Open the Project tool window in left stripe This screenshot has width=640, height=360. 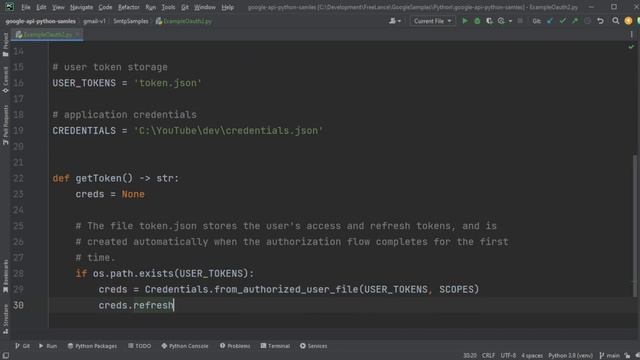(x=5, y=44)
